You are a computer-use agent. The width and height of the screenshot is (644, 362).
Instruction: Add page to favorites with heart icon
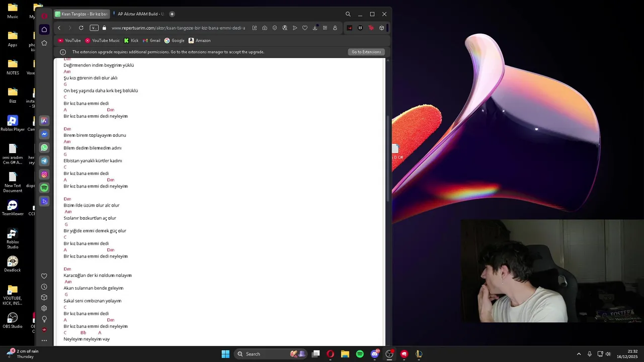305,28
